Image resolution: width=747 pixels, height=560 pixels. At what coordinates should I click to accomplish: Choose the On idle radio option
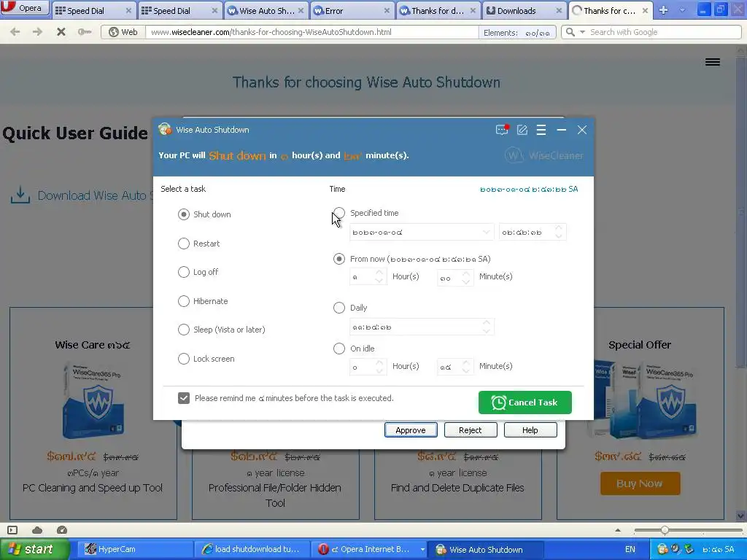(339, 349)
